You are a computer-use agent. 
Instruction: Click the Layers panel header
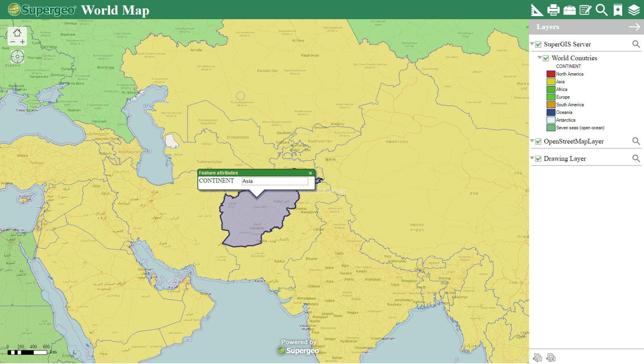(x=586, y=27)
